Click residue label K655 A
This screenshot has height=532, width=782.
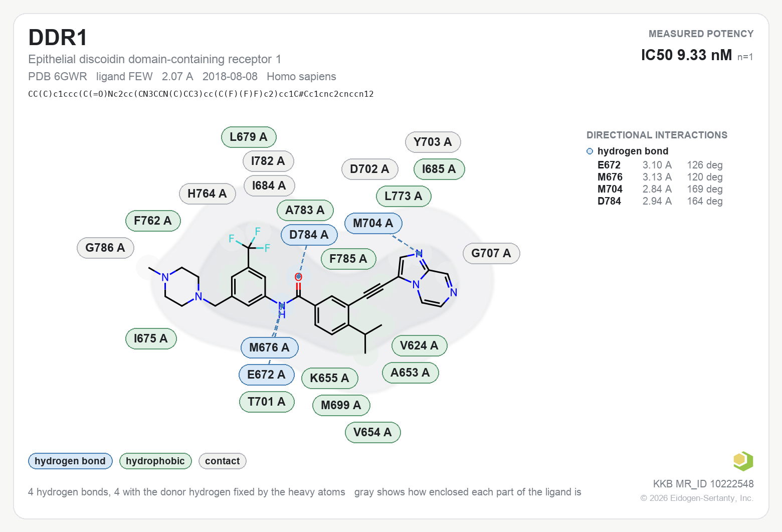pos(329,378)
